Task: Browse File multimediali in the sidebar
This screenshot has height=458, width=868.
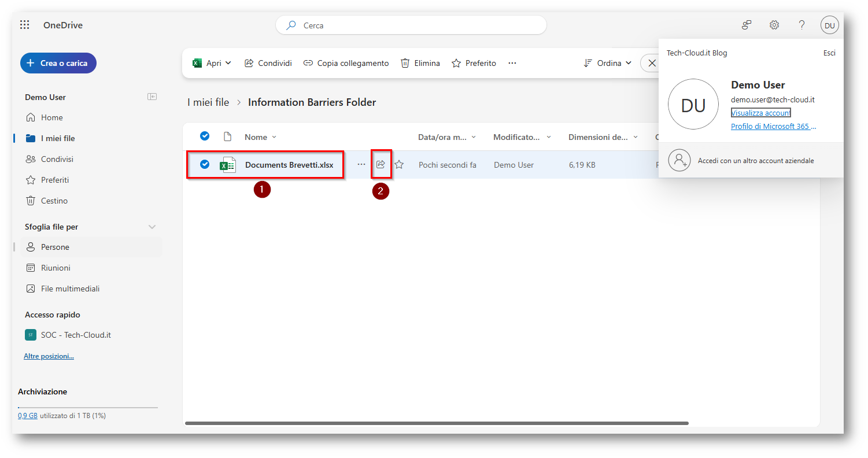Action: pyautogui.click(x=71, y=289)
